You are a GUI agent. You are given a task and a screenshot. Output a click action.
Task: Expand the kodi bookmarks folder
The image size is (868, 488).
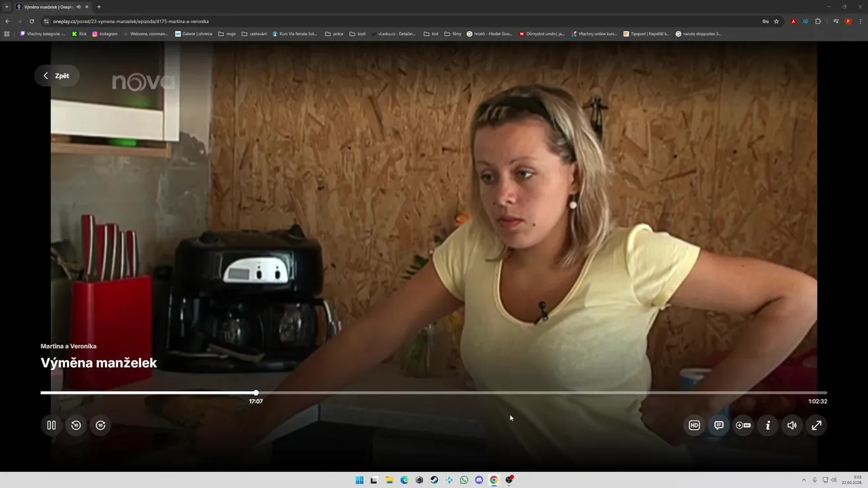[x=357, y=33]
